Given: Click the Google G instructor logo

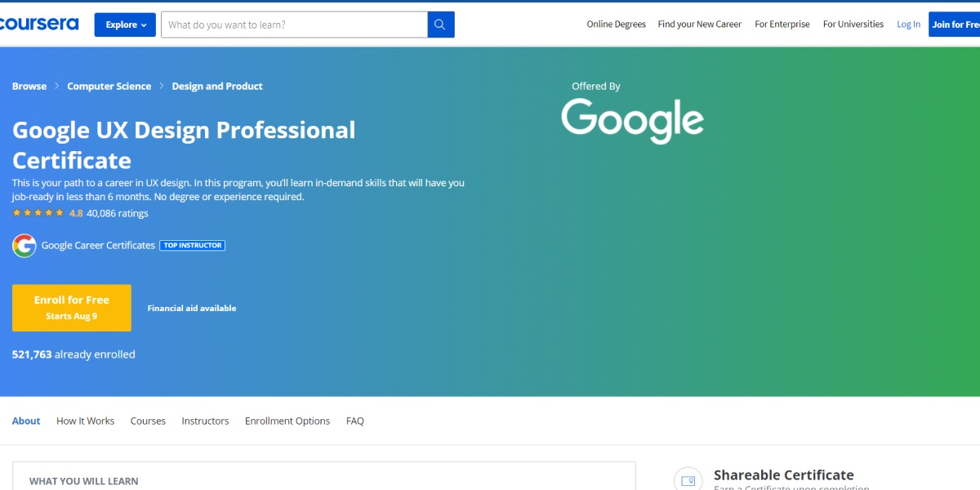Looking at the screenshot, I should click(x=24, y=246).
